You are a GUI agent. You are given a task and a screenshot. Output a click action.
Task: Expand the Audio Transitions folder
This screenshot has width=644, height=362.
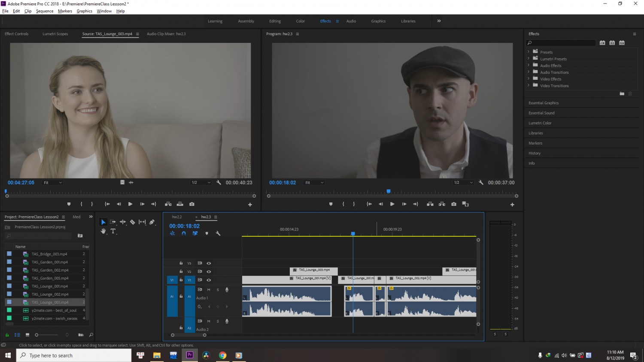(529, 72)
